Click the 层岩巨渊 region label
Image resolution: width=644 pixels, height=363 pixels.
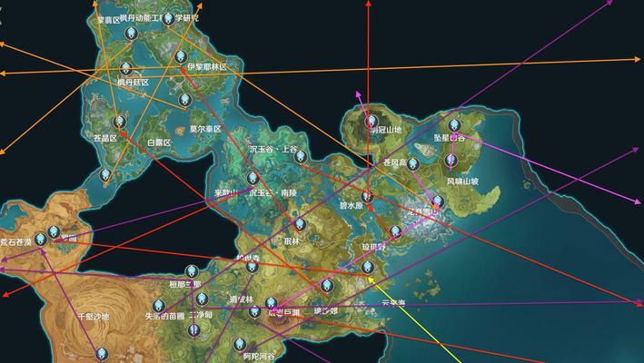pyautogui.click(x=283, y=312)
